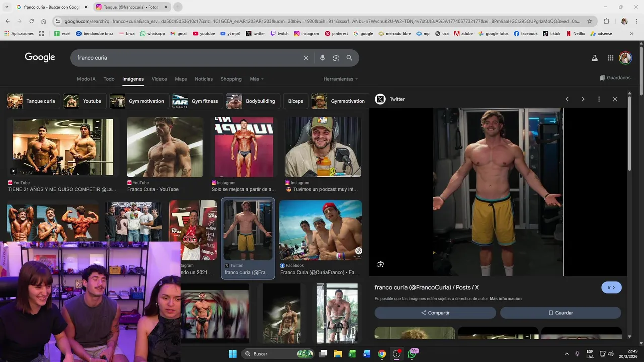The width and height of the screenshot is (644, 362).
Task: Switch to the Shopping results tab
Action: (231, 79)
